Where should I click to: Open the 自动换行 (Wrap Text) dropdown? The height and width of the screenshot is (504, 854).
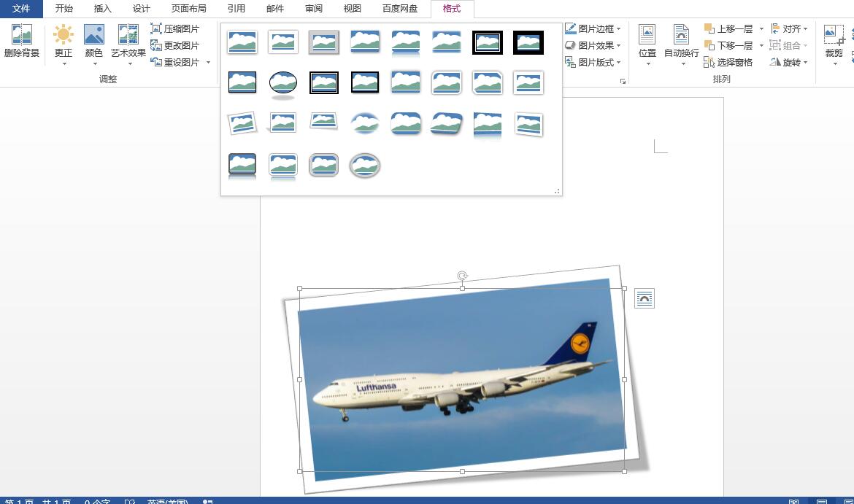pyautogui.click(x=681, y=44)
